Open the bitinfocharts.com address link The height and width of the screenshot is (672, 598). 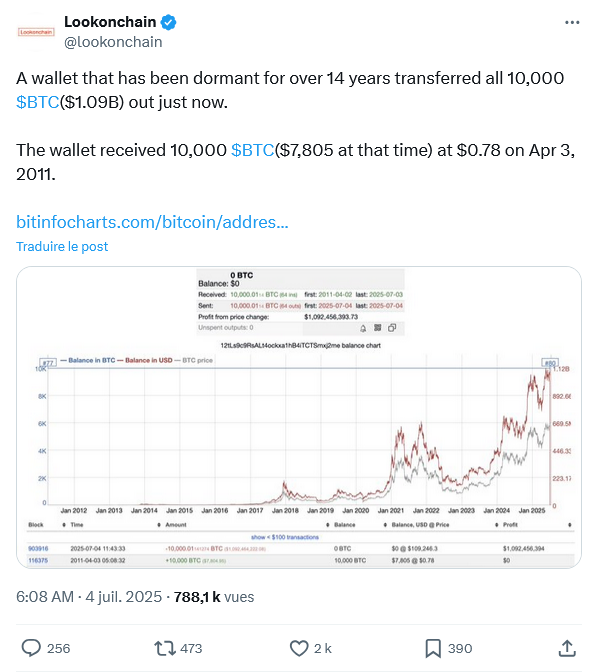(152, 222)
